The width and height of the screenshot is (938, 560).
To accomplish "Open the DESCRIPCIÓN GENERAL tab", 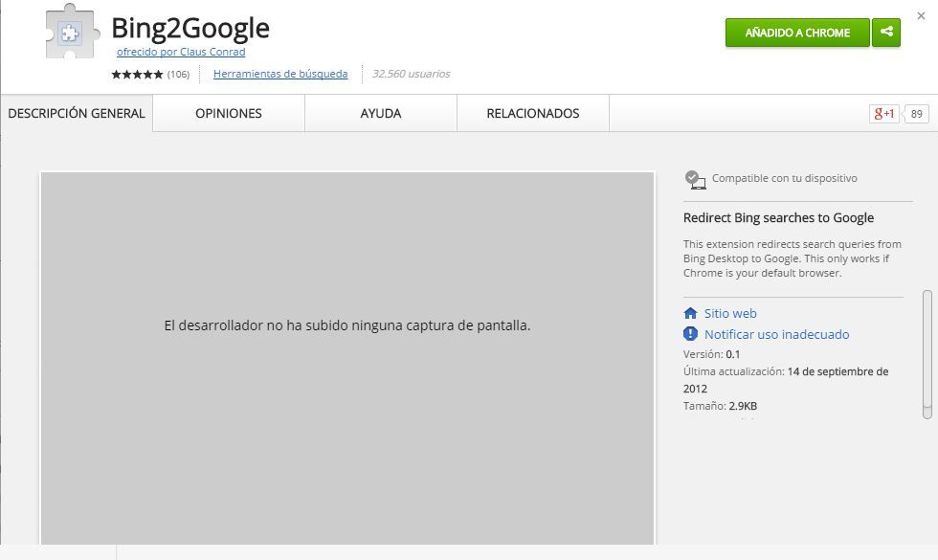I will click(x=77, y=113).
